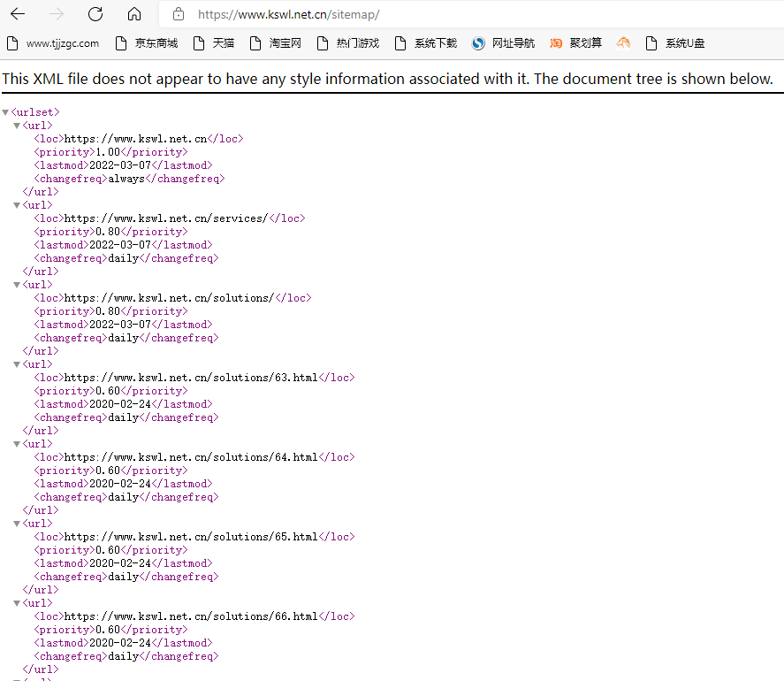Open 热门游戏 bookmark
The width and height of the screenshot is (784, 681).
(348, 43)
